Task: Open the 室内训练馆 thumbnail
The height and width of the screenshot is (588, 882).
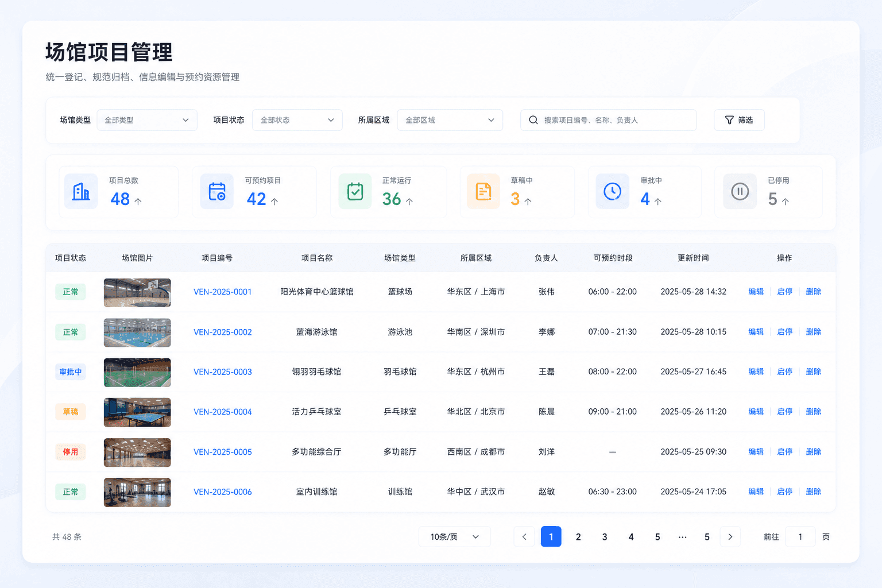Action: point(137,492)
